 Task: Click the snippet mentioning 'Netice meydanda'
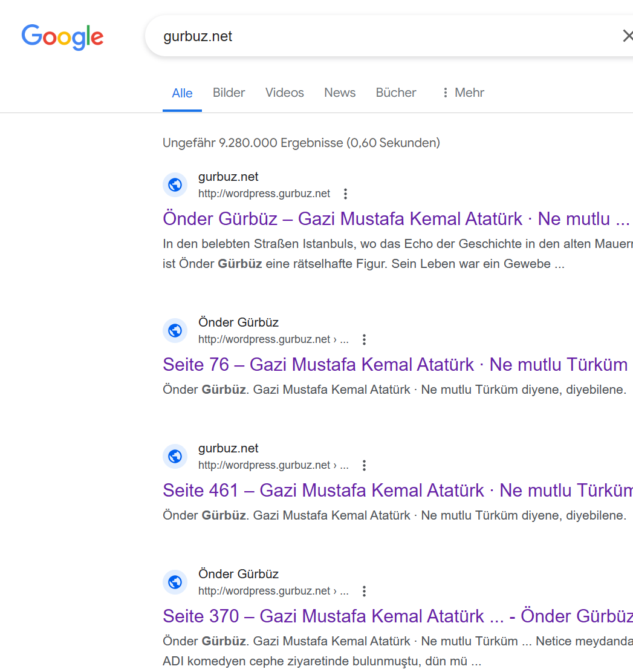tap(398, 651)
